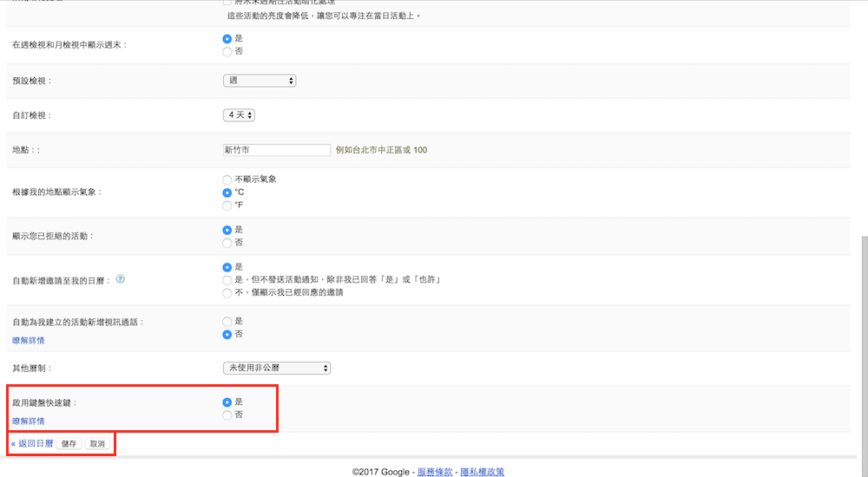The width and height of the screenshot is (868, 477).
Task: Choose 不顯示氣象 weather option
Action: [x=227, y=179]
